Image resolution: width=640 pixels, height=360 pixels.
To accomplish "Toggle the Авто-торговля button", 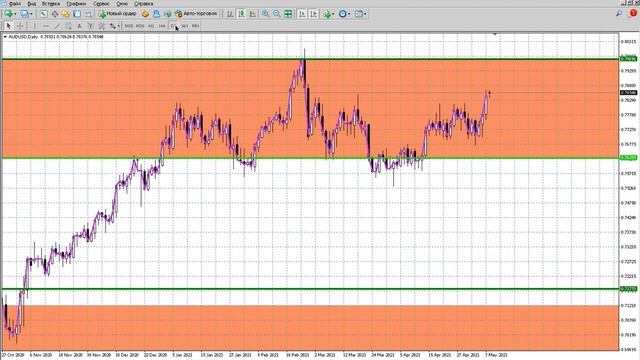I will click(196, 14).
